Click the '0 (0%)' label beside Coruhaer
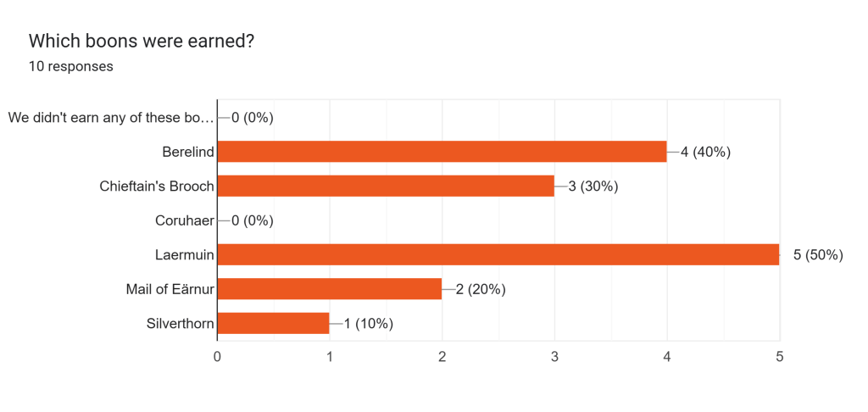 pyautogui.click(x=253, y=220)
